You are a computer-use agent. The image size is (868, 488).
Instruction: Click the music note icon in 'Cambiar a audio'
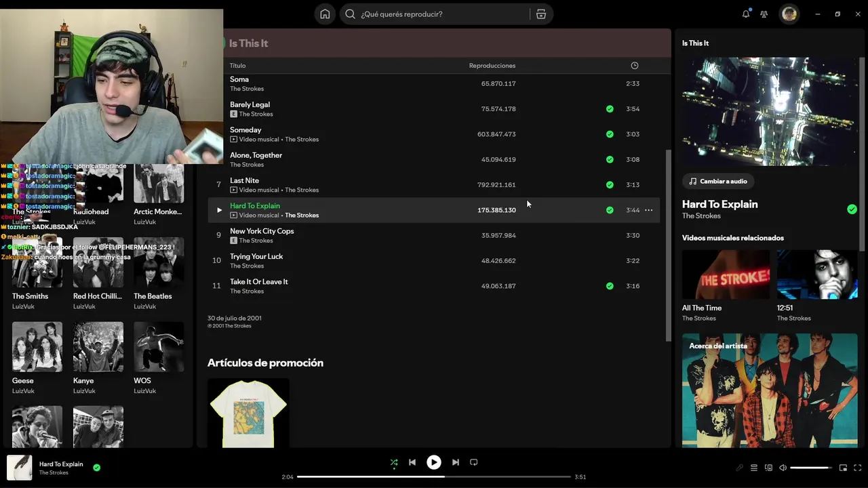pos(692,181)
